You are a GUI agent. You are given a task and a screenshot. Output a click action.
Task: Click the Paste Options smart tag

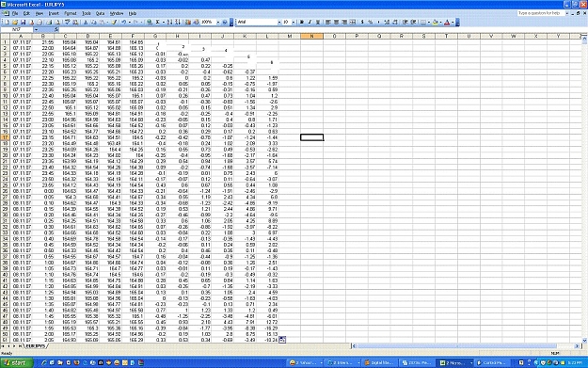click(282, 340)
